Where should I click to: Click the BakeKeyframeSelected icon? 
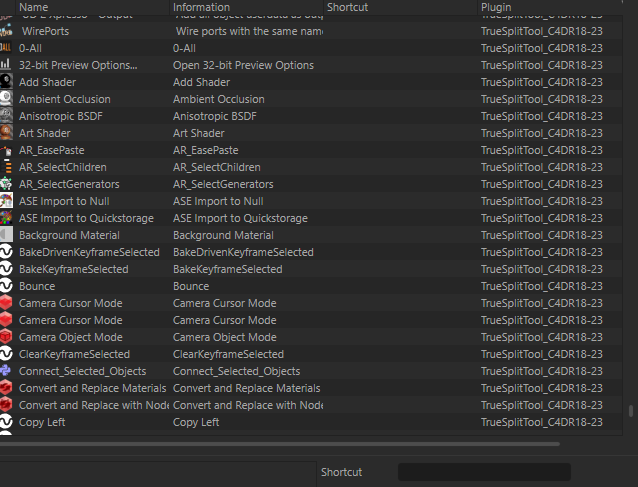click(6, 269)
